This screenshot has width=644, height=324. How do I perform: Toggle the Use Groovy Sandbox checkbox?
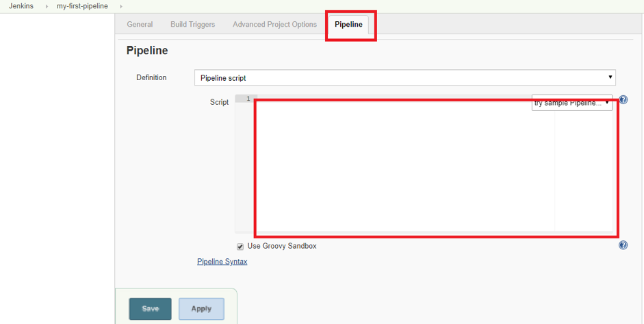[x=240, y=247]
